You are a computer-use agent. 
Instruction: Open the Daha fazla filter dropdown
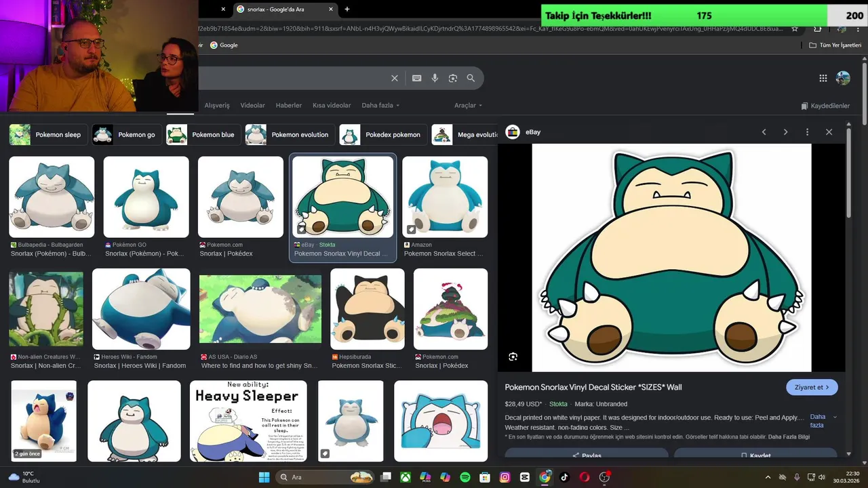tap(380, 106)
